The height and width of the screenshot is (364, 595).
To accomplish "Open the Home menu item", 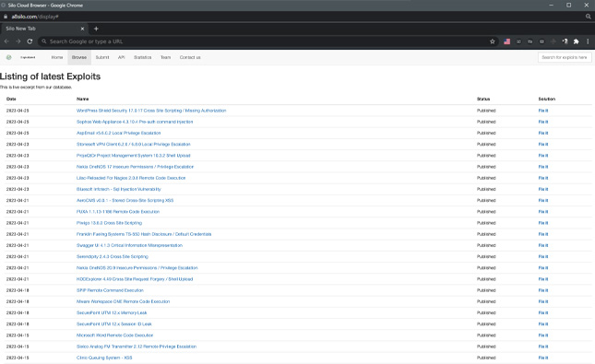I will [57, 57].
